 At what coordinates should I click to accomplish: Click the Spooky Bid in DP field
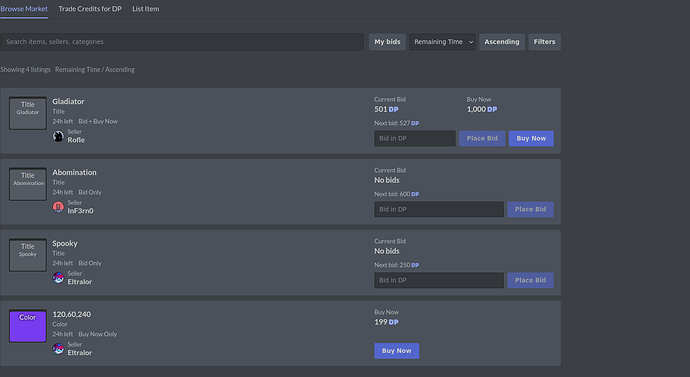[439, 280]
